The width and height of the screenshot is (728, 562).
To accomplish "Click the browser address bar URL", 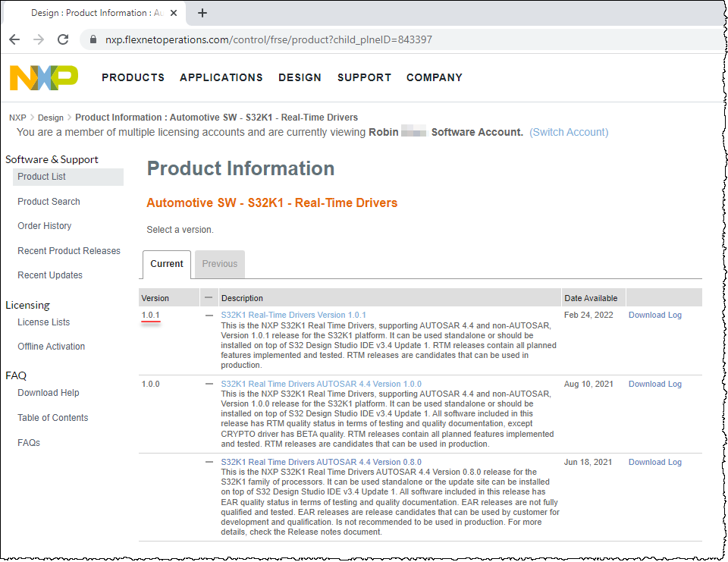I will [268, 39].
